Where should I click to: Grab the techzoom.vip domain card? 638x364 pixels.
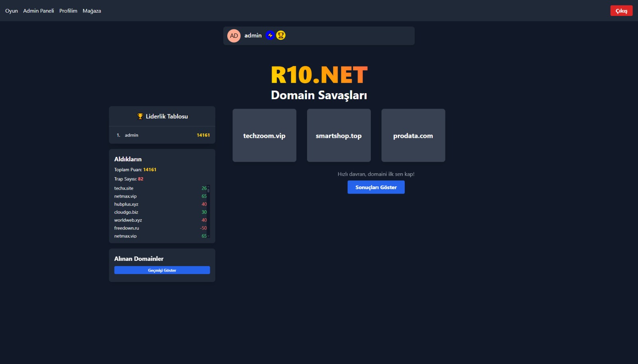pos(264,135)
